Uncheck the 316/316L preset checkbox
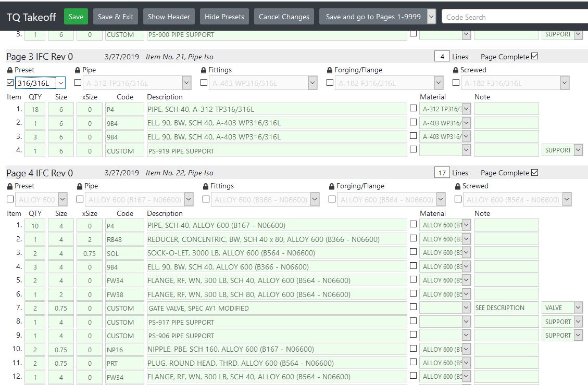 pos(10,82)
